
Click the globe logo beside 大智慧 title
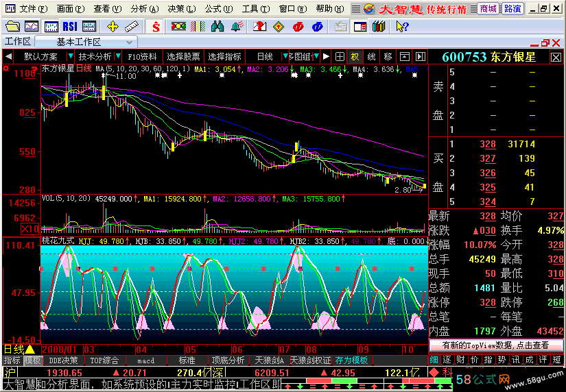(x=369, y=9)
